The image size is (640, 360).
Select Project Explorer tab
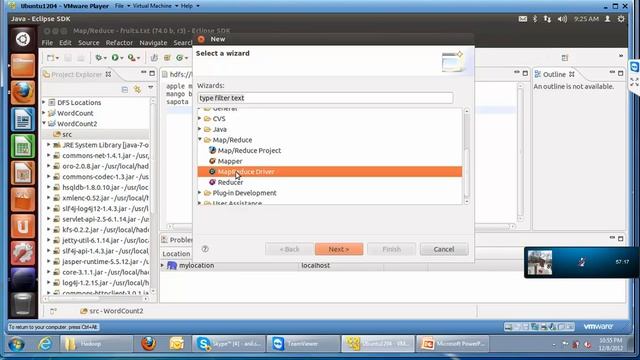point(77,74)
